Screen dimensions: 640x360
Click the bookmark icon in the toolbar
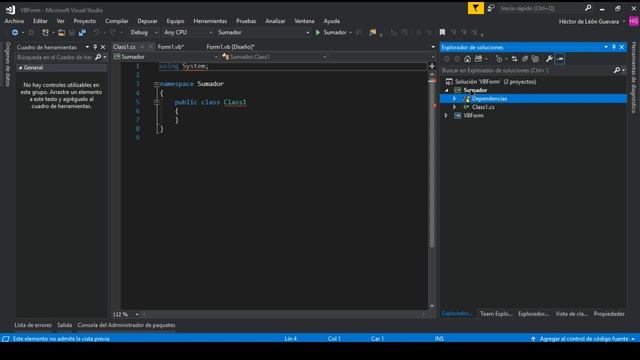(442, 32)
